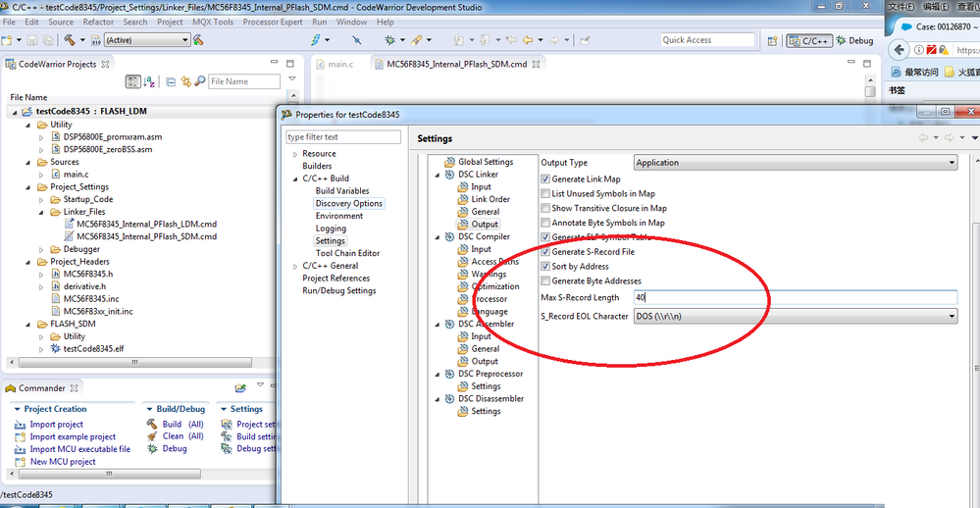
Task: Switch to the main.c editor tab
Action: point(335,65)
